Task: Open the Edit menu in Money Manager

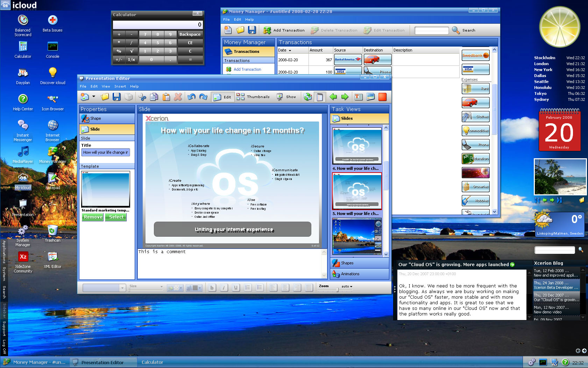Action: click(x=238, y=20)
